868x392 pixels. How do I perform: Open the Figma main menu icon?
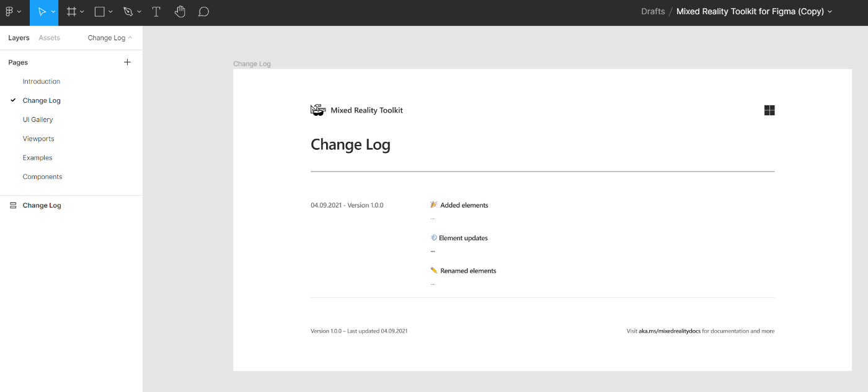tap(10, 12)
